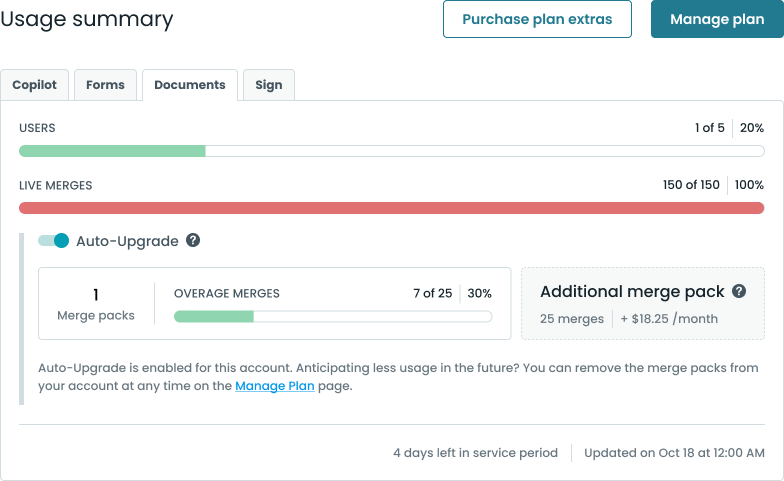
Task: Click the Updated on Oct 18 timestamp
Action: pos(674,453)
